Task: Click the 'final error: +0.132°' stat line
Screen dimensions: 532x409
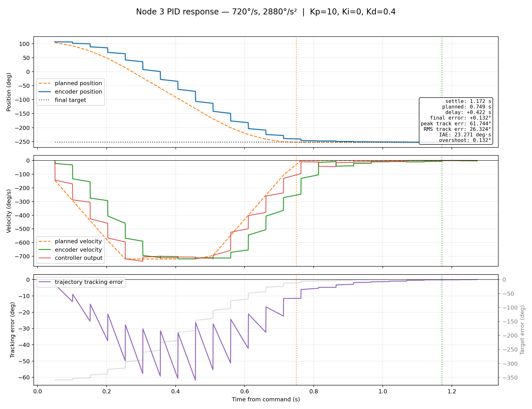Action: (x=461, y=118)
